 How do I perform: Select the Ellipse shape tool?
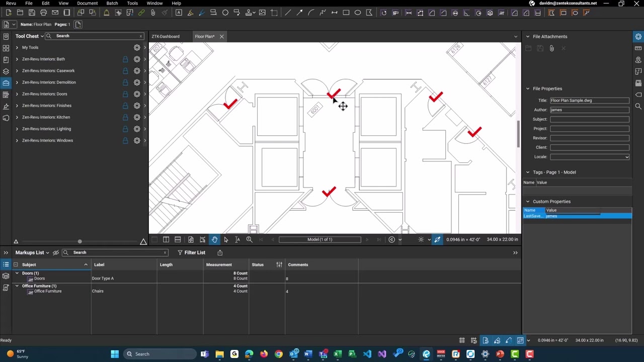pyautogui.click(x=358, y=13)
